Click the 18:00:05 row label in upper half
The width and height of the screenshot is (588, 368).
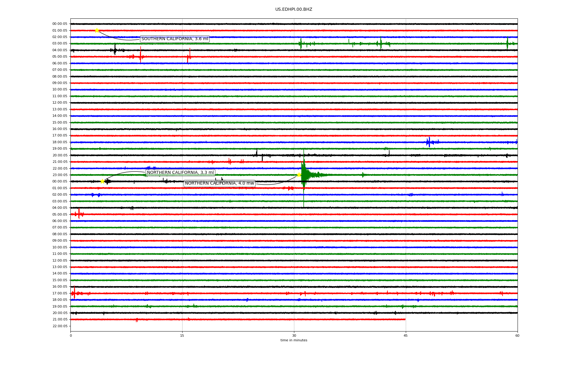(60, 142)
